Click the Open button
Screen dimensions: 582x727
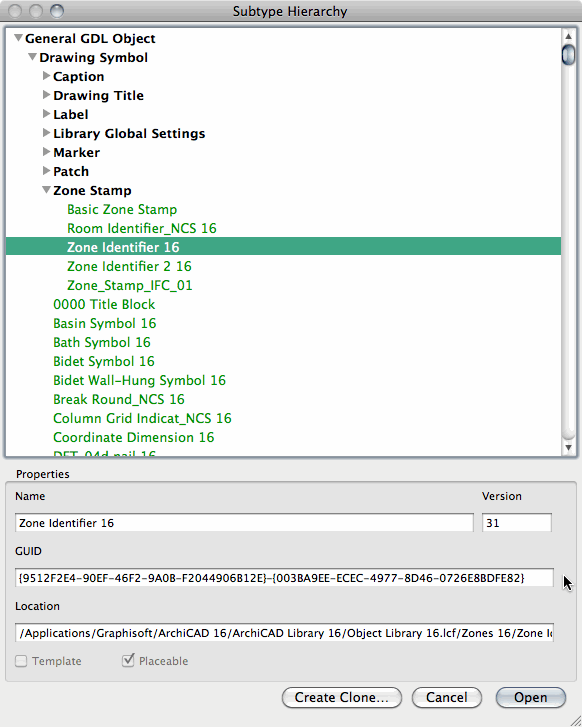(531, 697)
